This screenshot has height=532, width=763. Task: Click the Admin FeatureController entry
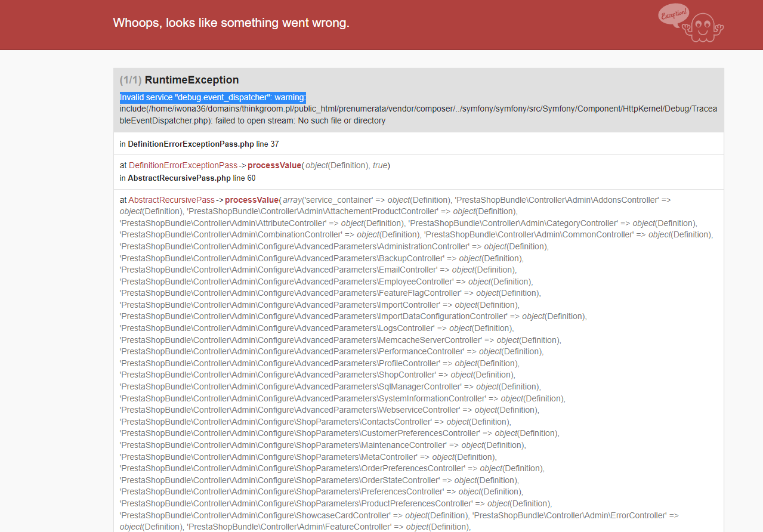point(291,527)
